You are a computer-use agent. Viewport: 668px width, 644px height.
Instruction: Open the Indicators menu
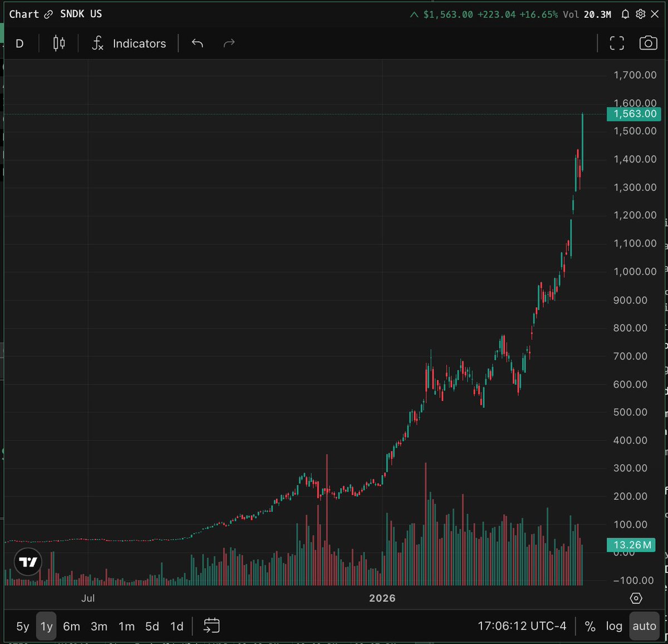[x=129, y=43]
